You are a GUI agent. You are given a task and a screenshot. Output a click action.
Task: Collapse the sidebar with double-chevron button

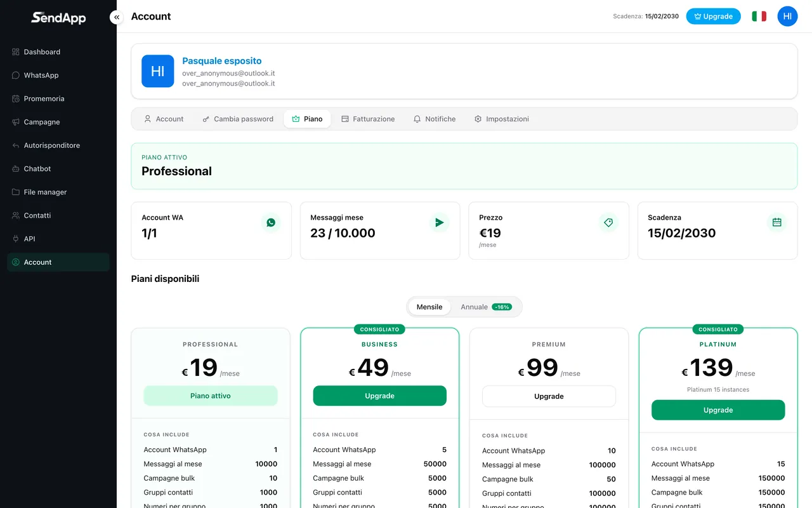116,17
